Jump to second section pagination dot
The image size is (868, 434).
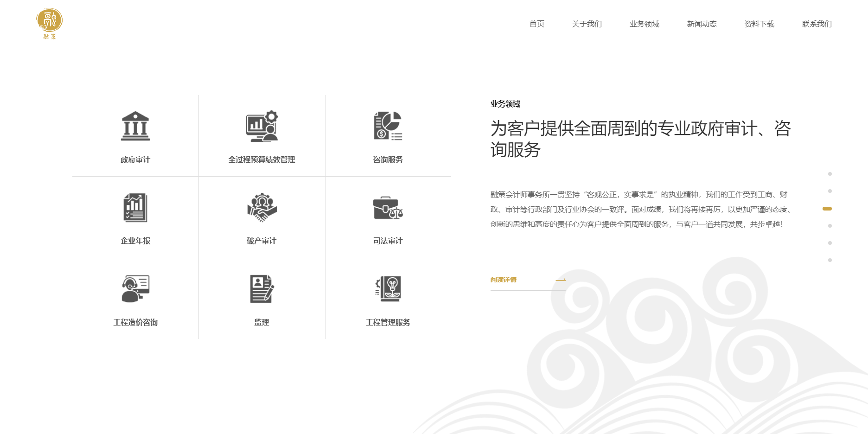coord(830,191)
